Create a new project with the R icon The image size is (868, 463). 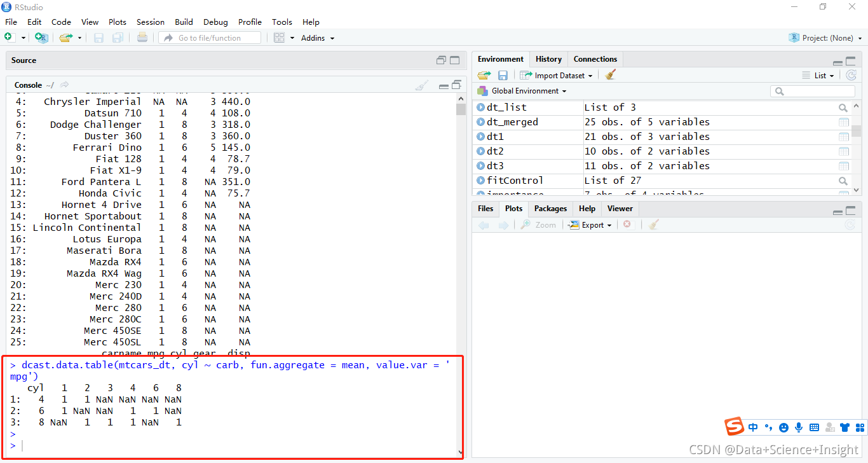[41, 38]
